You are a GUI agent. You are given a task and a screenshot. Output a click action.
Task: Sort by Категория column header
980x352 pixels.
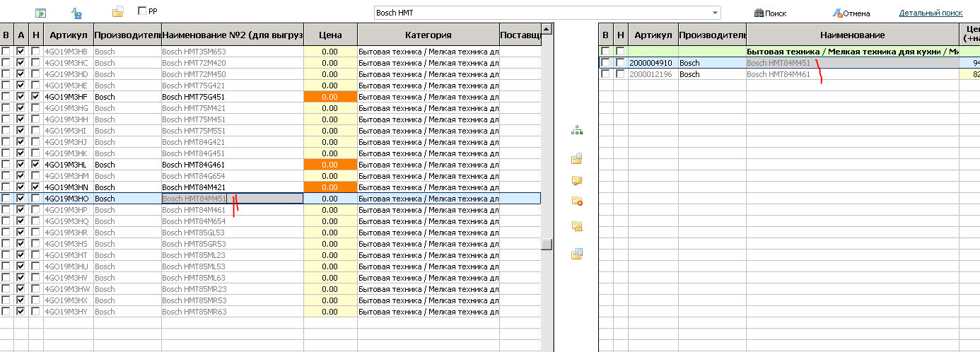point(428,35)
